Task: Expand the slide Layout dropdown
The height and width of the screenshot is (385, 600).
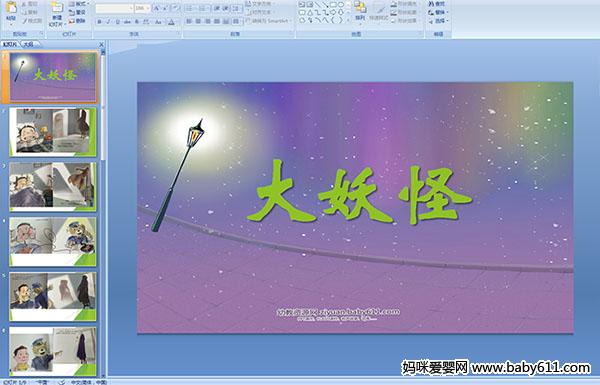Action: coord(78,4)
